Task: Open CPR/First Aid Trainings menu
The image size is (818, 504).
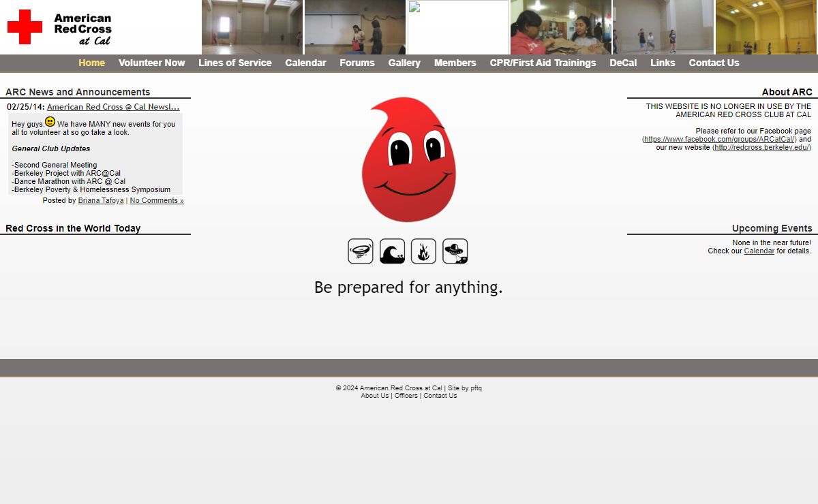Action: pyautogui.click(x=543, y=63)
